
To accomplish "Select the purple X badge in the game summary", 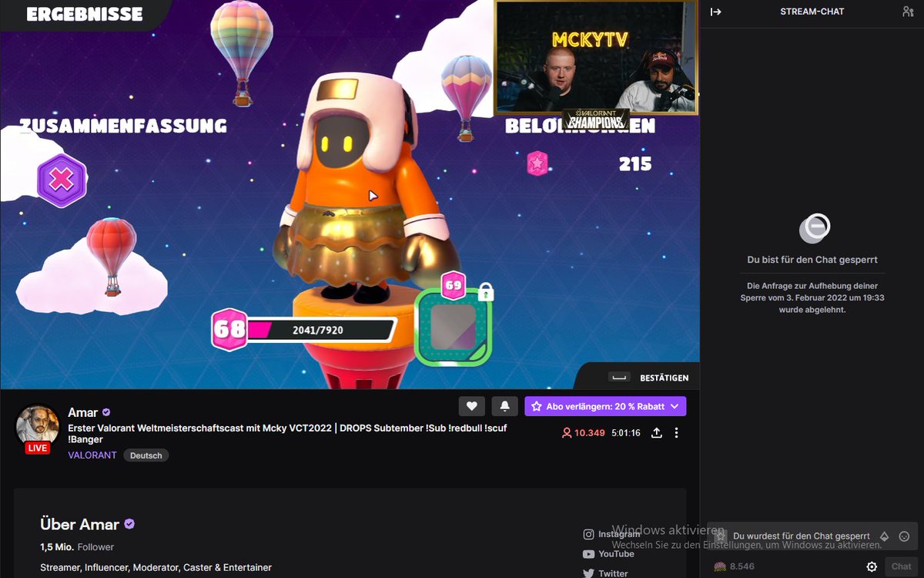I will click(x=62, y=180).
